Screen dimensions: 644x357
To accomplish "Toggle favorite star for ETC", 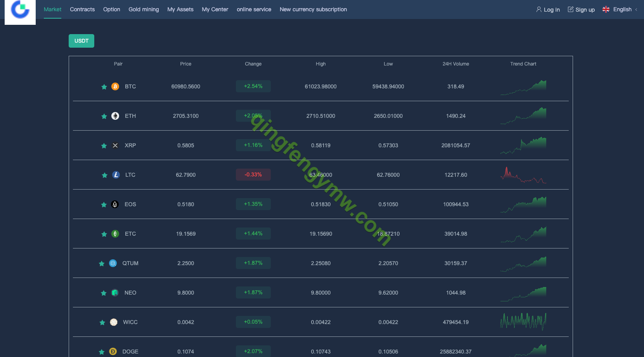I will (x=104, y=234).
